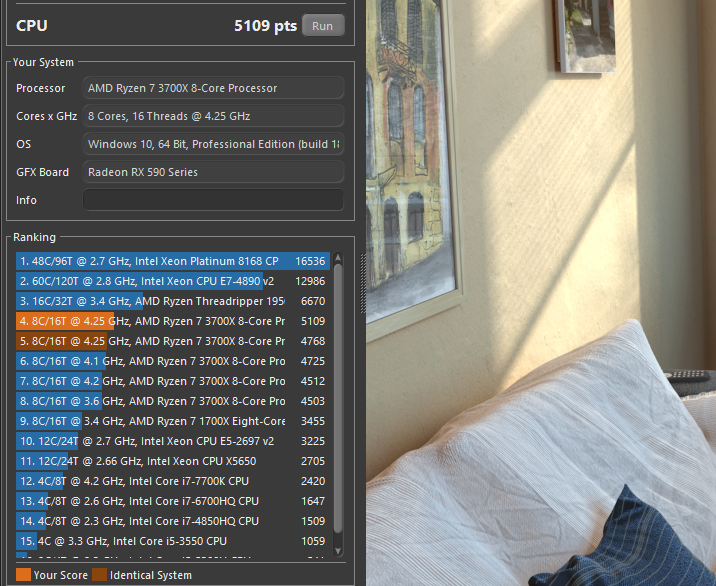Image resolution: width=716 pixels, height=586 pixels.
Task: Click the Cores x GHz field
Action: pyautogui.click(x=213, y=116)
